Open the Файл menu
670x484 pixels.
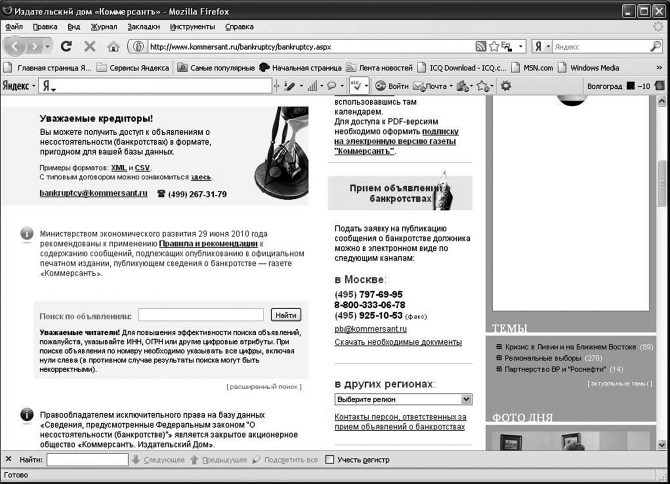[14, 26]
